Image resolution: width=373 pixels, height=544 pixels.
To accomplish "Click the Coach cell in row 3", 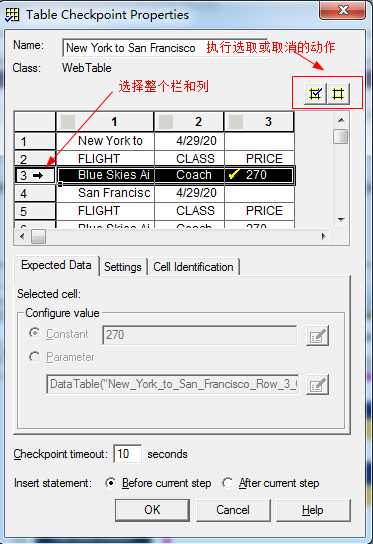I will (x=189, y=175).
